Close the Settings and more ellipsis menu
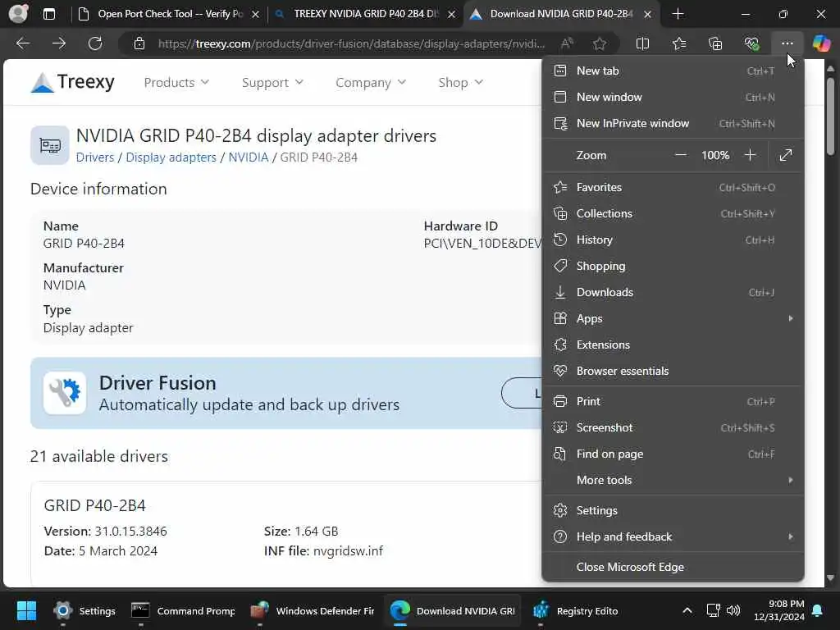Image resolution: width=840 pixels, height=630 pixels. coord(787,43)
